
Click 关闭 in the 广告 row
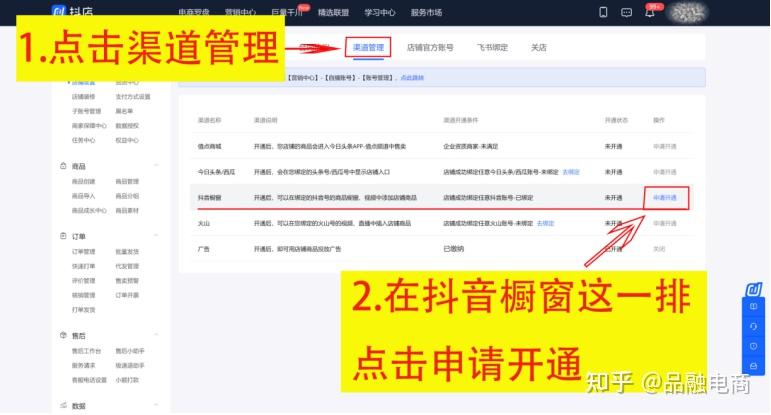(x=659, y=249)
